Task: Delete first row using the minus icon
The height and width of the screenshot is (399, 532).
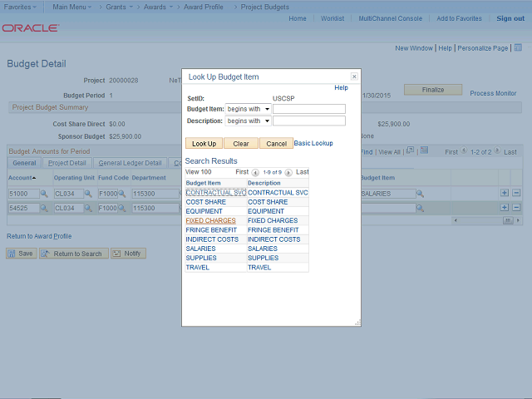Action: point(516,194)
